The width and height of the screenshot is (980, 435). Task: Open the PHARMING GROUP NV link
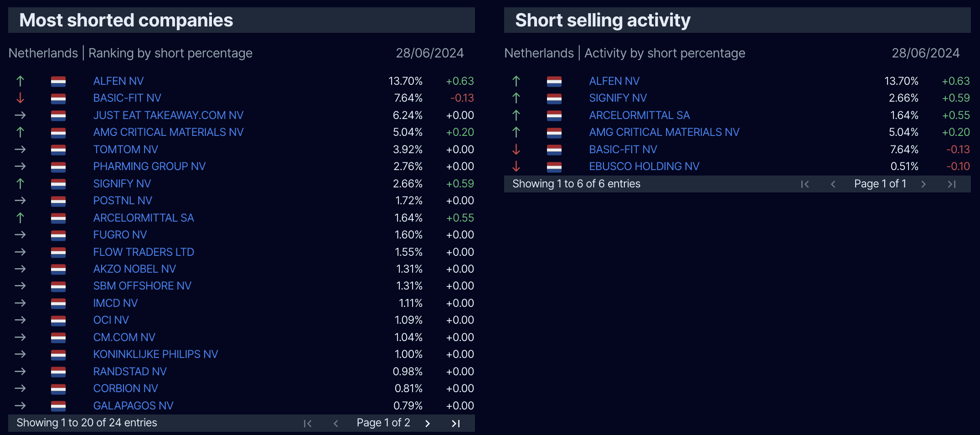150,166
